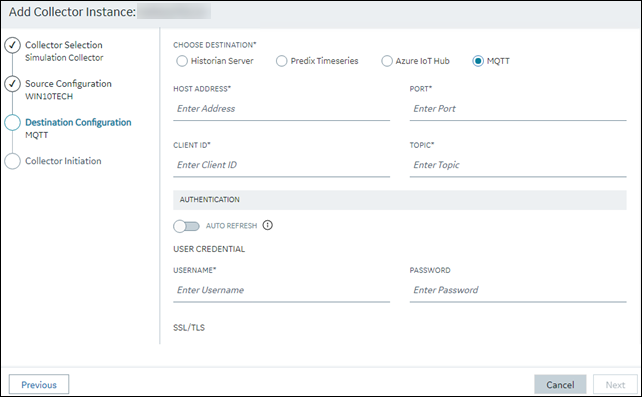Click the Enter Password field
The image size is (642, 397).
pyautogui.click(x=518, y=290)
